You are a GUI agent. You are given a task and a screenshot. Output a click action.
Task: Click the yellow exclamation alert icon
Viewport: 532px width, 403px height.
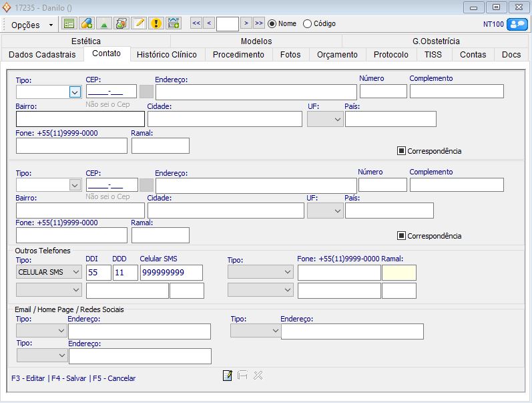coord(156,24)
